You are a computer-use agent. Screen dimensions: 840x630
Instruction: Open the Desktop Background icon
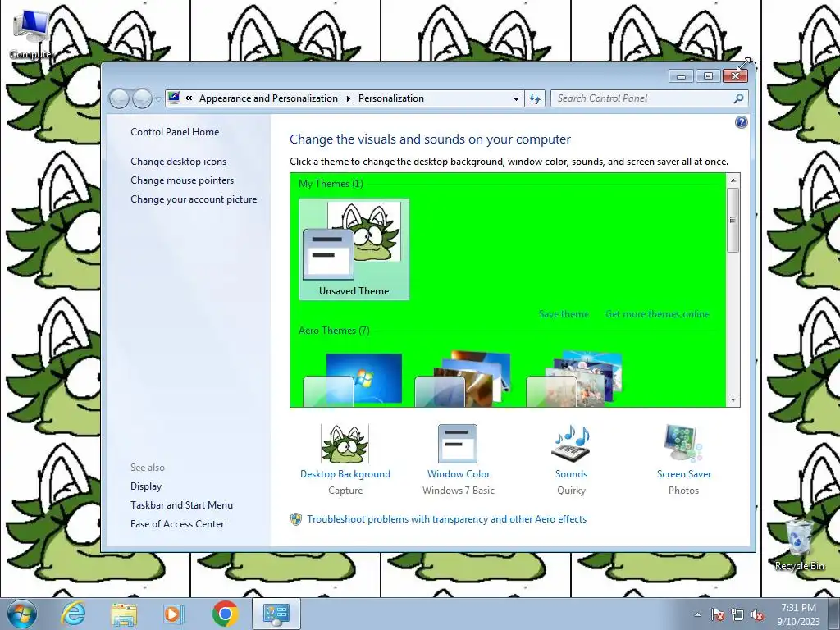(345, 444)
